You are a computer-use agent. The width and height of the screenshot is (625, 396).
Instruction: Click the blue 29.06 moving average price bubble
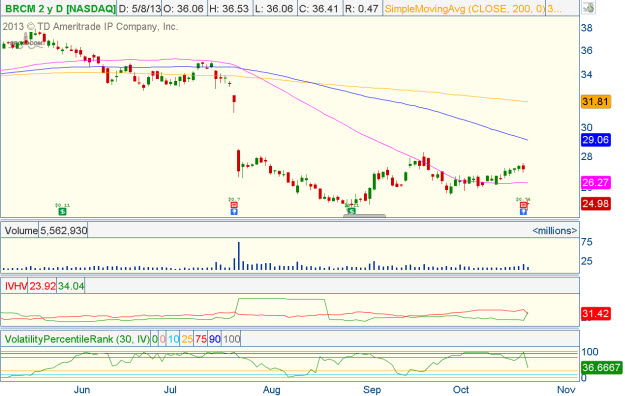pos(596,140)
